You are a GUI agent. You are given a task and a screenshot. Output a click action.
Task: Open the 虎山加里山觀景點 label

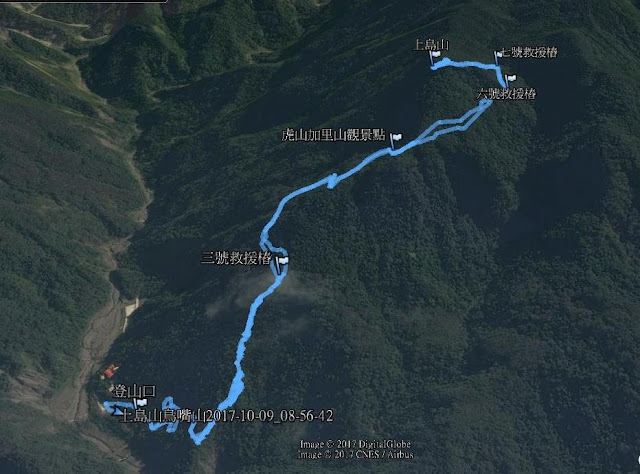pyautogui.click(x=333, y=135)
